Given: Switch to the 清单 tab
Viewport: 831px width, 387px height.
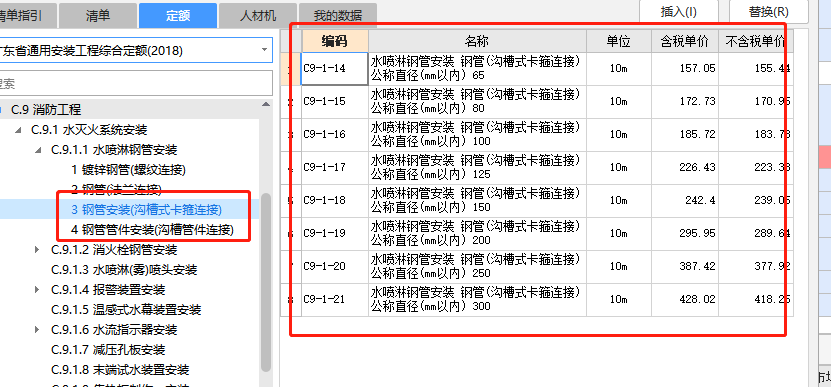Looking at the screenshot, I should [x=98, y=15].
